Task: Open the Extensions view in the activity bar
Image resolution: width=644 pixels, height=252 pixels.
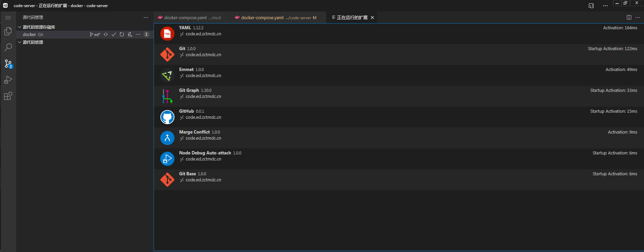Action: click(x=8, y=96)
